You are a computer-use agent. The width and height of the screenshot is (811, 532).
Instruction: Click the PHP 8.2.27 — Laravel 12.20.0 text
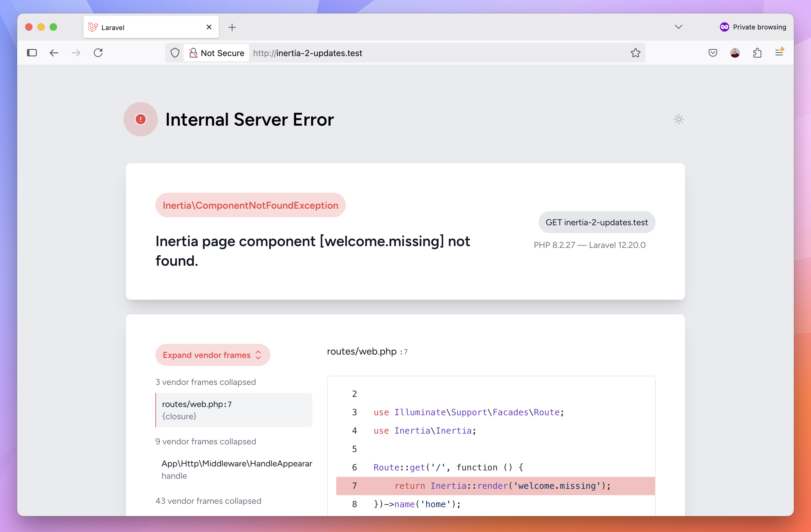coord(589,245)
